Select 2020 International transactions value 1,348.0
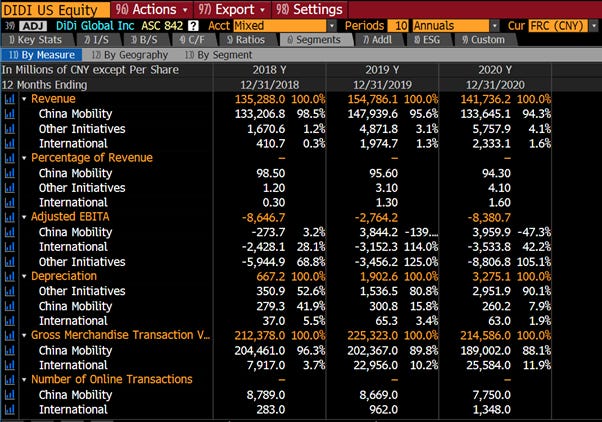Image resolution: width=602 pixels, height=422 pixels. [491, 410]
